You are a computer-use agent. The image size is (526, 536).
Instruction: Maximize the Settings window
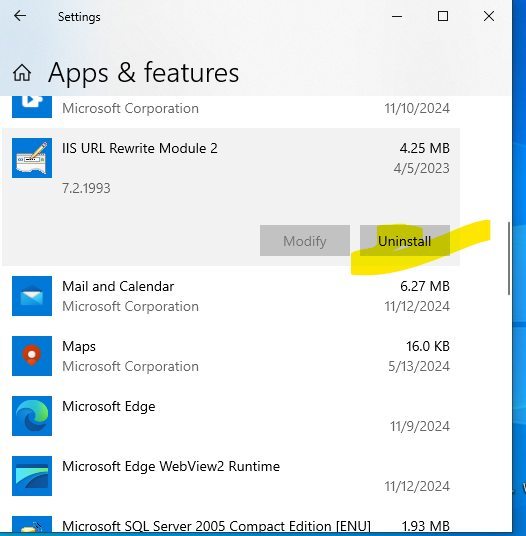pos(443,16)
